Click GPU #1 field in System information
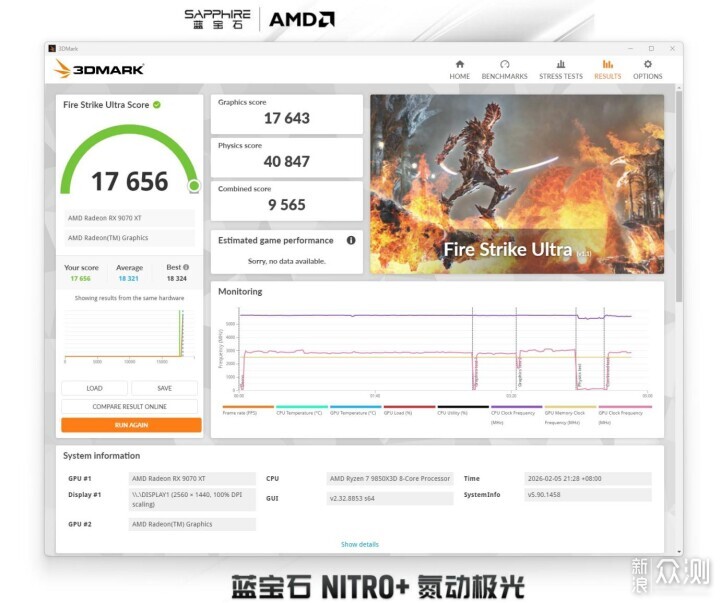720x603 pixels. (192, 479)
